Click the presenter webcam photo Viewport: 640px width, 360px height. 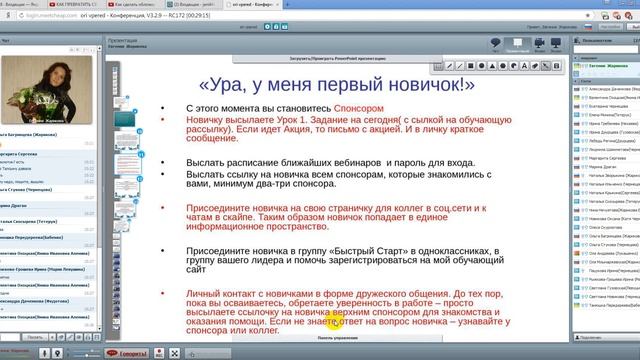tap(47, 90)
